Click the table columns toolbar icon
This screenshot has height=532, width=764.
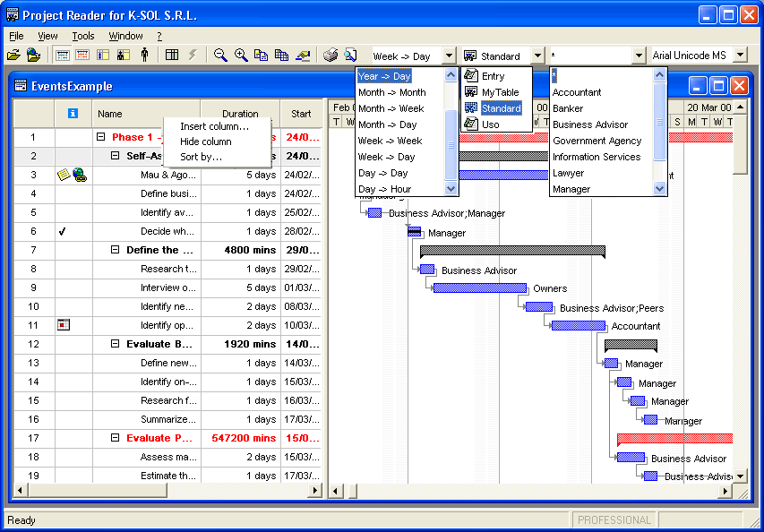click(171, 56)
